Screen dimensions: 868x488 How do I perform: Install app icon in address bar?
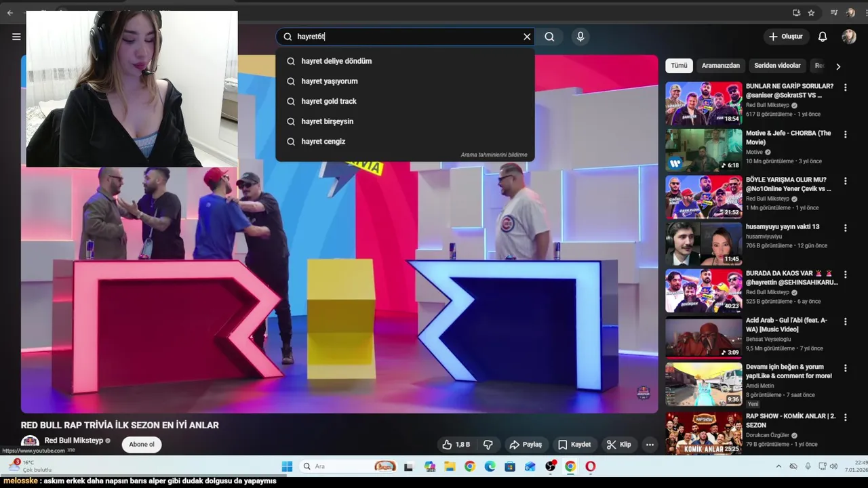point(796,13)
